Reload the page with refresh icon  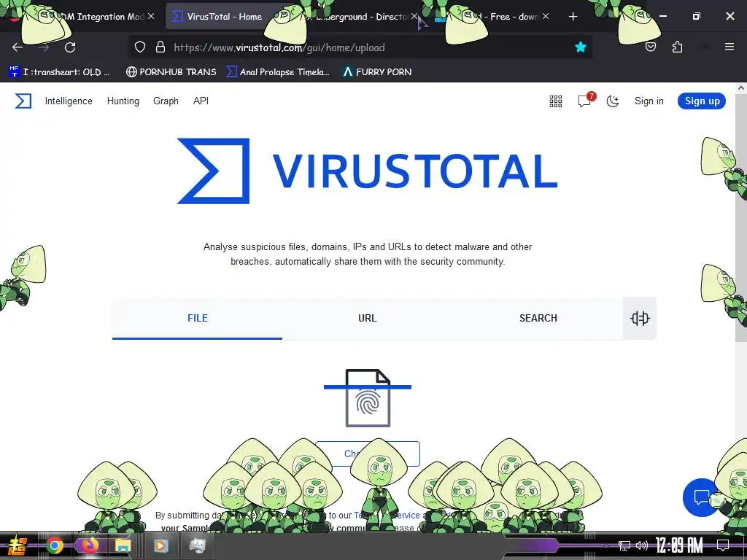click(70, 47)
